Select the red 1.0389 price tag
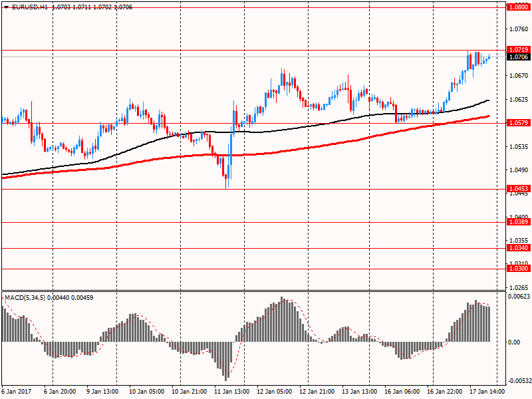The image size is (532, 399). (x=518, y=222)
